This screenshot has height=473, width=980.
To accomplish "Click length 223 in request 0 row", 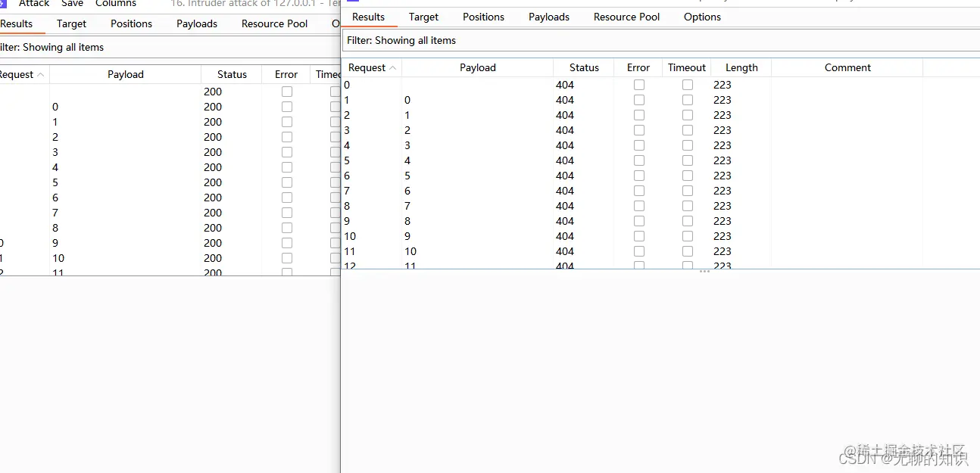I will tap(723, 85).
